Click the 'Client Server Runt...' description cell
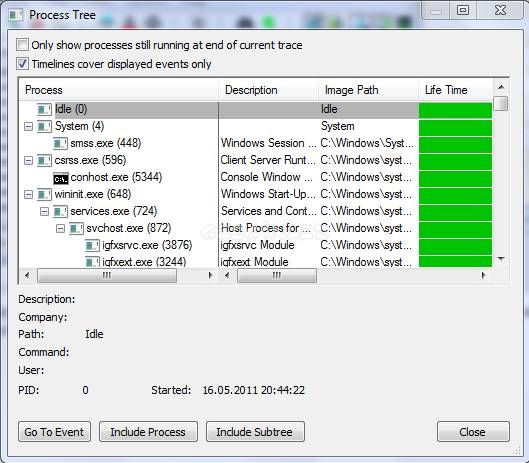 [x=269, y=160]
